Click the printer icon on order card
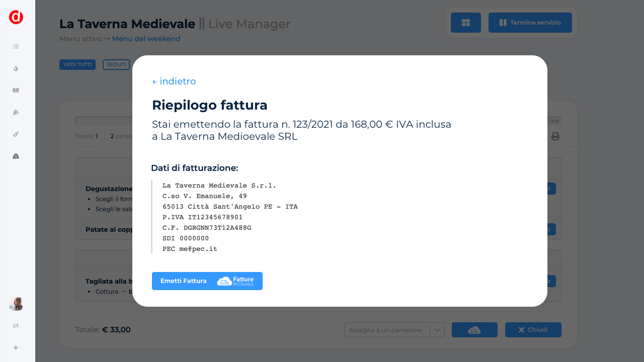 point(555,136)
